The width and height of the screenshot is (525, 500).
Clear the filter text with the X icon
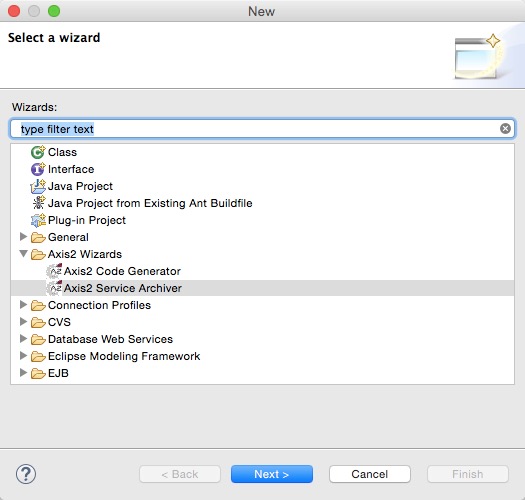pyautogui.click(x=505, y=129)
